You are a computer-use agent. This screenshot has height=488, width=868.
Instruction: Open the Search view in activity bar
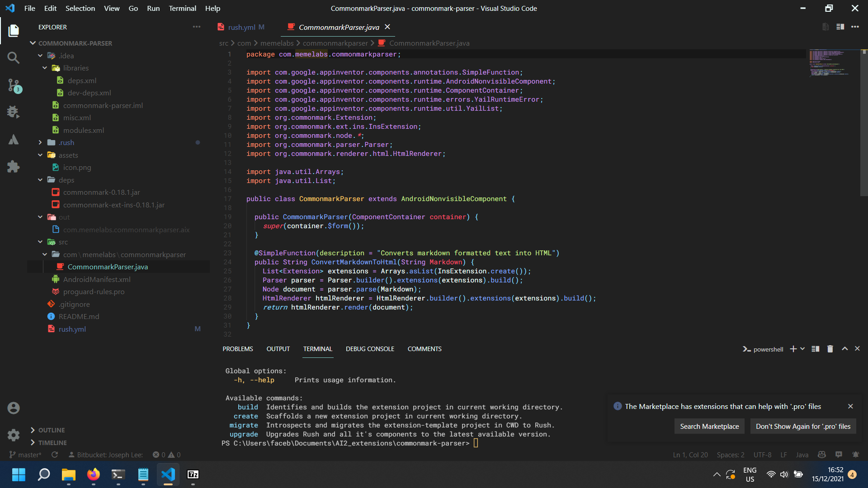point(14,58)
